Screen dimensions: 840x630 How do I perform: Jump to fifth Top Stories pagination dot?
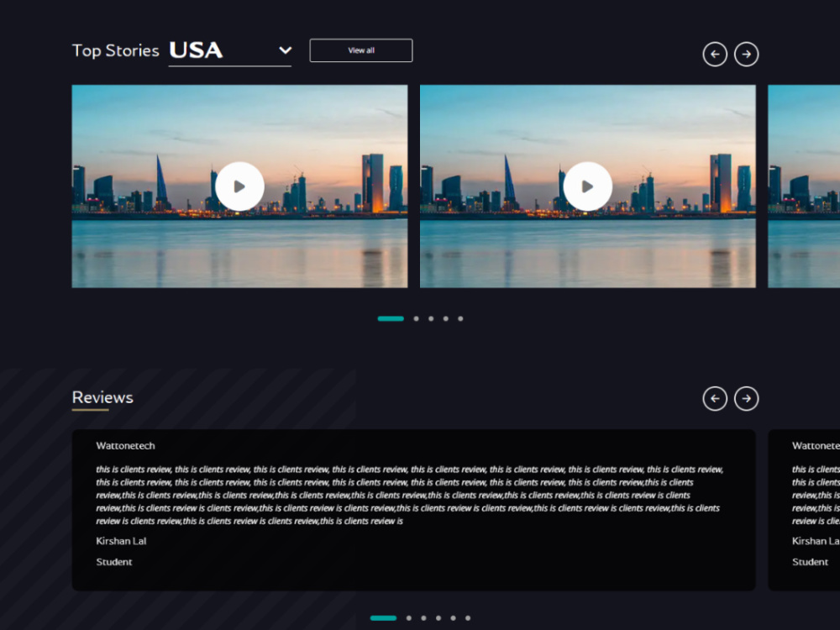pos(460,318)
